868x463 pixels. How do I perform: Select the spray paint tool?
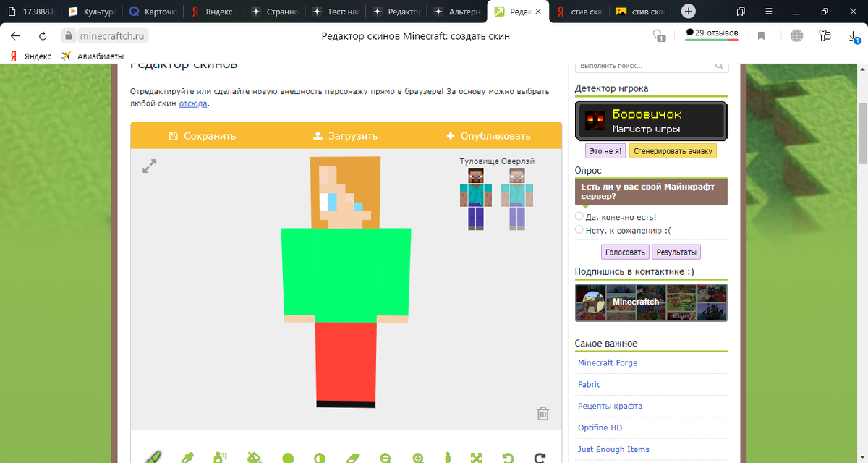click(221, 457)
